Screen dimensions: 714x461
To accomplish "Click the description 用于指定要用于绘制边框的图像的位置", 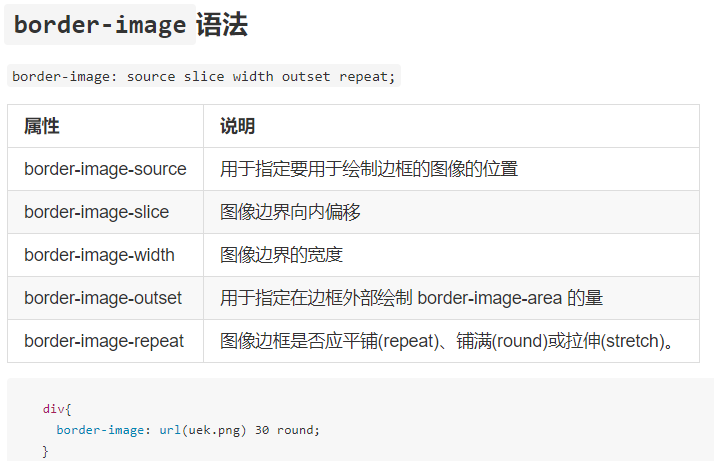I will coord(369,169).
